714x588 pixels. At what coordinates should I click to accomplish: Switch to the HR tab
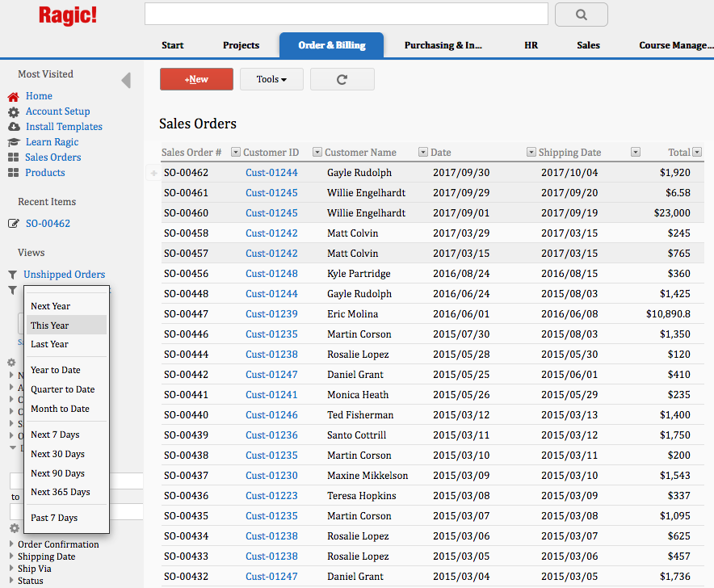(x=531, y=45)
